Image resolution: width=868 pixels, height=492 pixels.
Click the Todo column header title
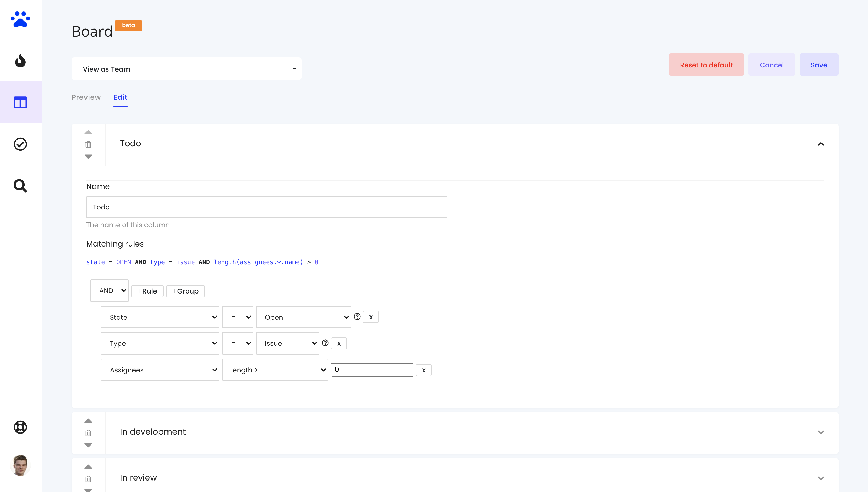coord(130,143)
